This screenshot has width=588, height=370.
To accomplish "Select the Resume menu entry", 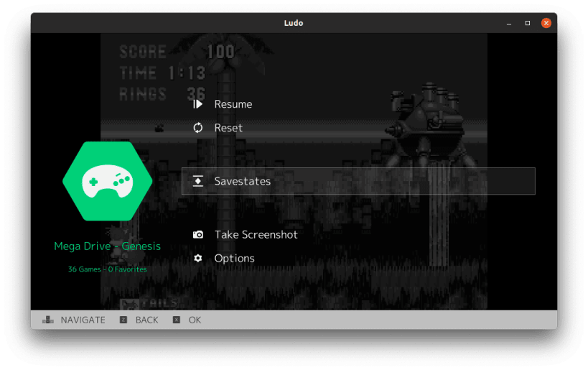I will 233,104.
